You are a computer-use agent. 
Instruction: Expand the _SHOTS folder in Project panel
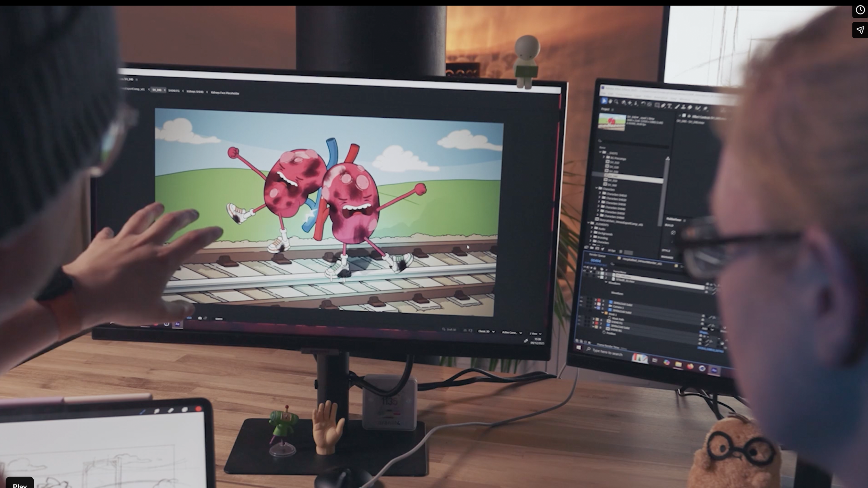(x=600, y=152)
